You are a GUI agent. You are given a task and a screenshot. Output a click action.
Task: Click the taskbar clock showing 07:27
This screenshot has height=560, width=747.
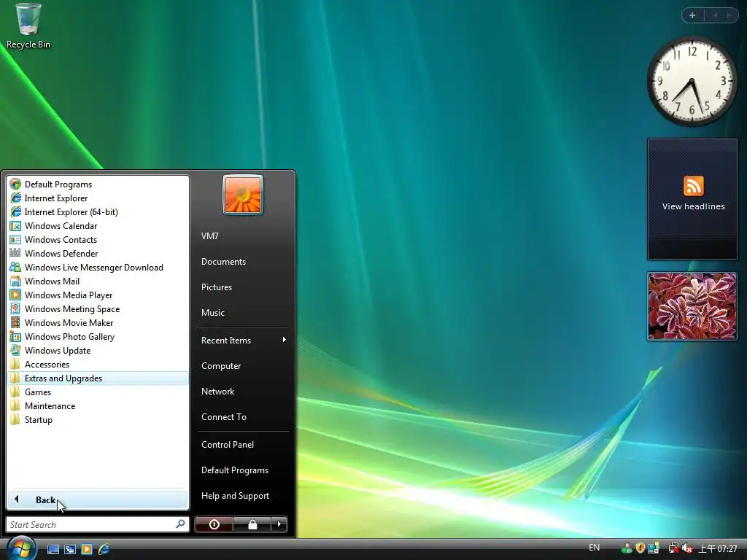[x=718, y=548]
